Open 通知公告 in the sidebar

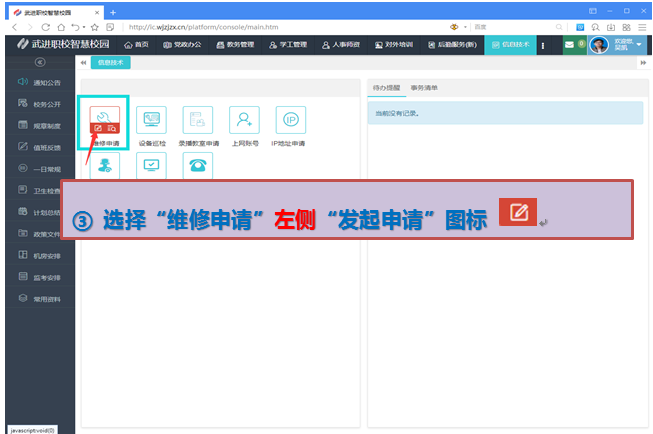coord(40,82)
